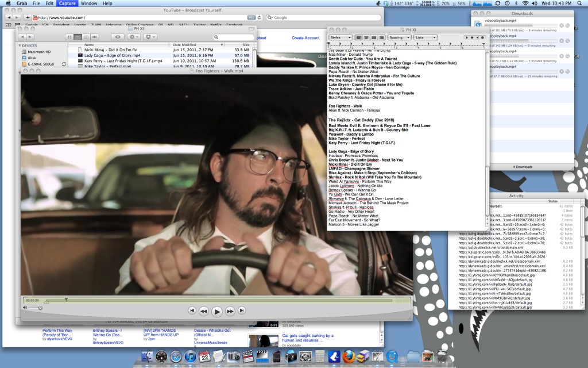Mute QuickTime using the speaker icon
The image size is (588, 368).
[25, 308]
